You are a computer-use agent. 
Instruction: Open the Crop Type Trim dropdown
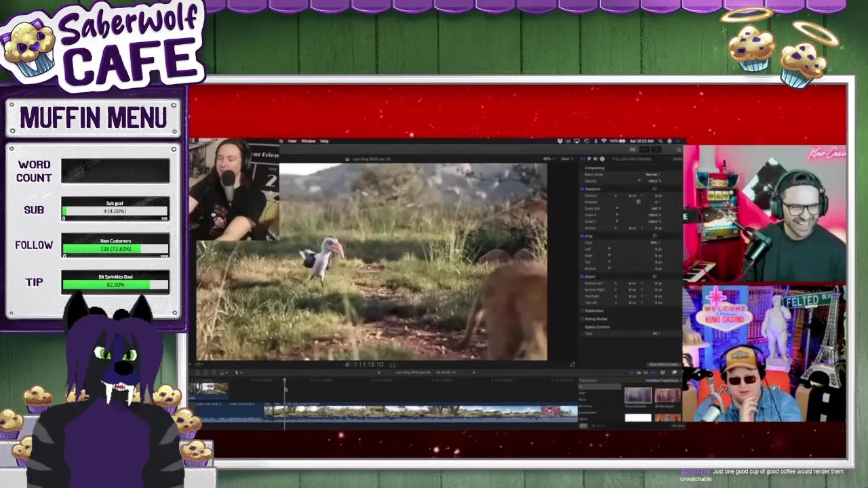coord(655,243)
